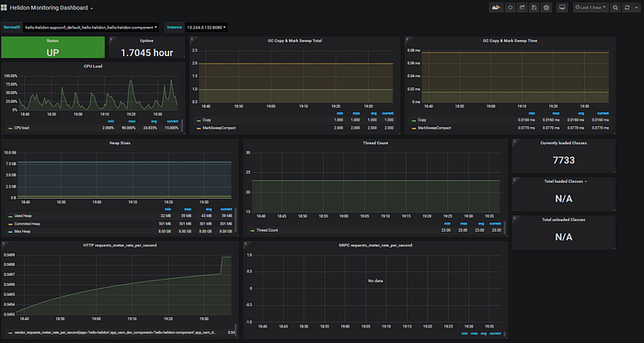Click the No data message in GRPC panel

(x=375, y=281)
